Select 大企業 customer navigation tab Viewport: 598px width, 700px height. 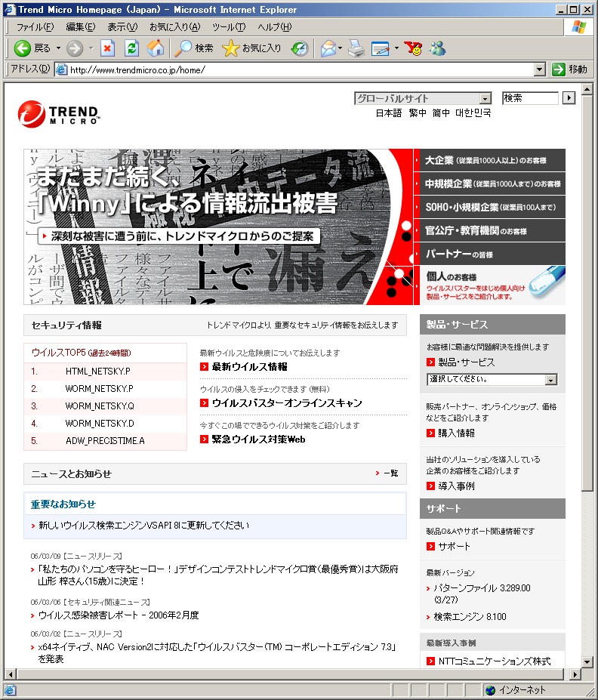(490, 160)
